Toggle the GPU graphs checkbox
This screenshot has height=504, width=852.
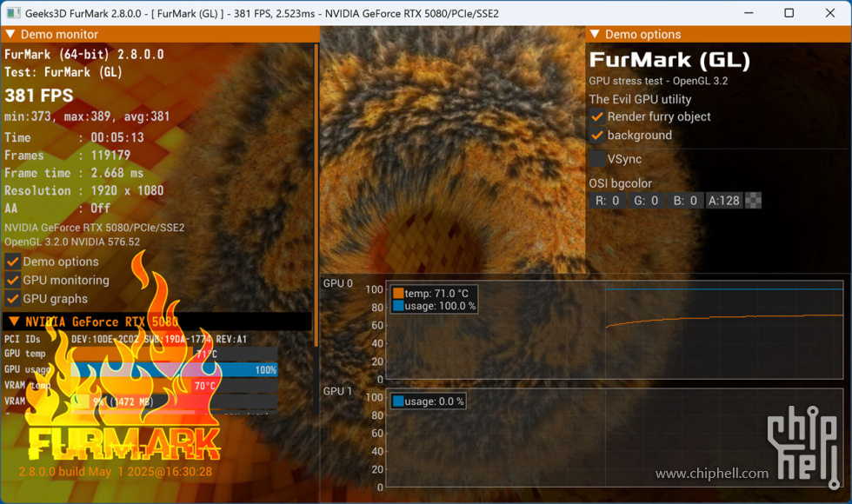click(13, 299)
